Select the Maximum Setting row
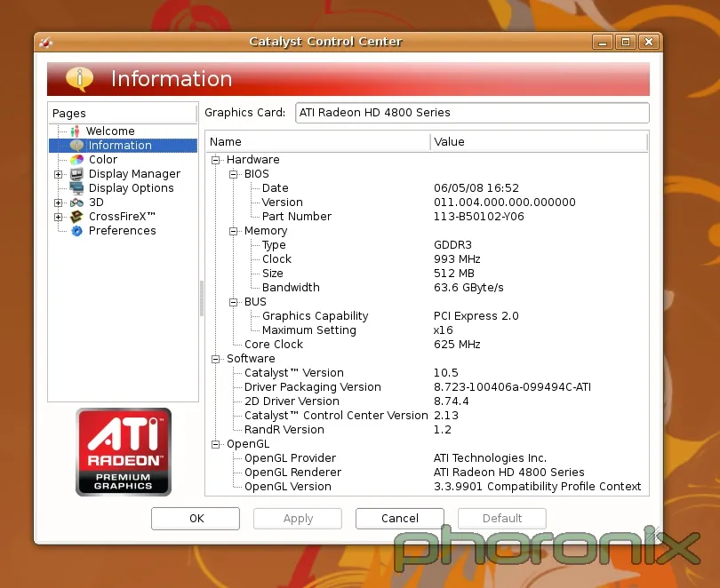 pos(427,330)
